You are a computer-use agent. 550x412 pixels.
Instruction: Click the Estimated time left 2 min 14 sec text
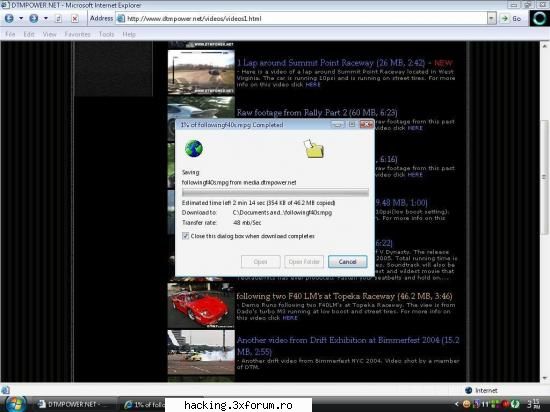click(x=258, y=203)
